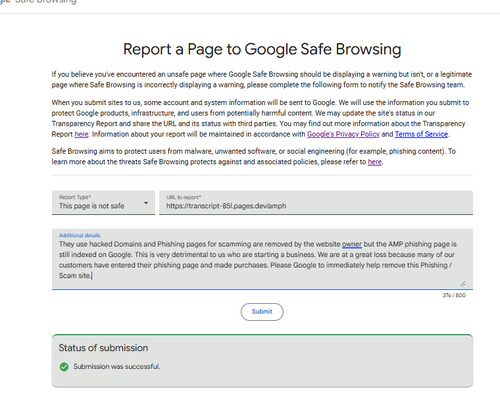
Task: Open the Safe Browsing policies 'here' link
Action: pos(375,162)
